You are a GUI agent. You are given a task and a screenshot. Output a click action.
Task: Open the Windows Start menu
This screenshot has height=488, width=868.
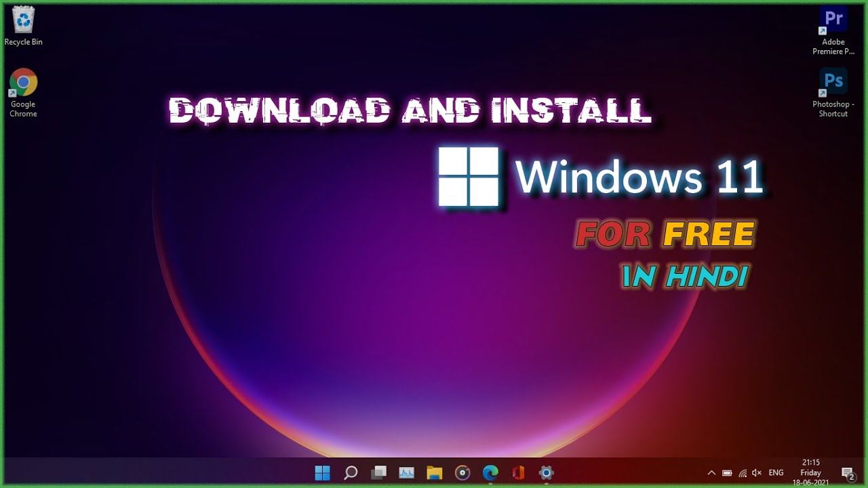[x=322, y=472]
